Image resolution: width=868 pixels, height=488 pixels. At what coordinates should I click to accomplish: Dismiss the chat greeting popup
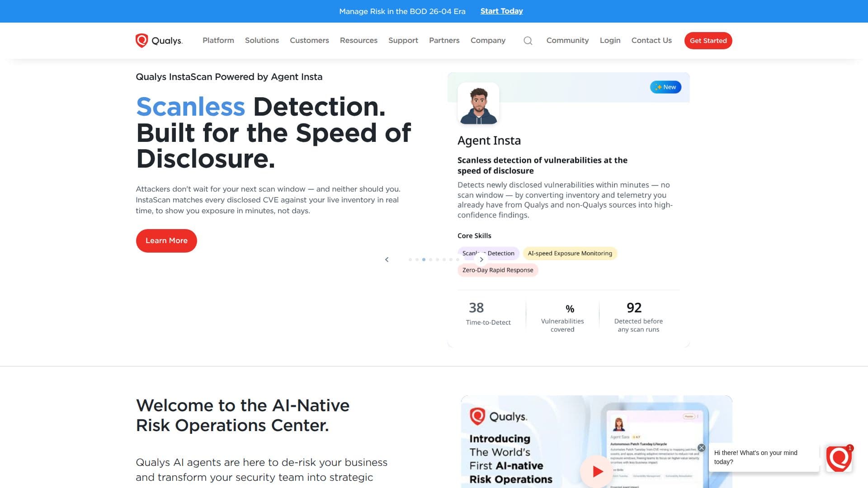[701, 448]
